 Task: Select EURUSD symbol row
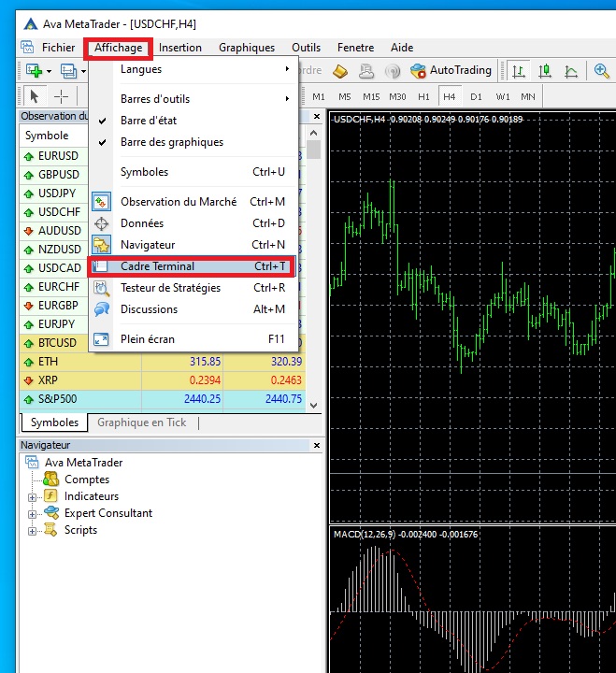[54, 156]
